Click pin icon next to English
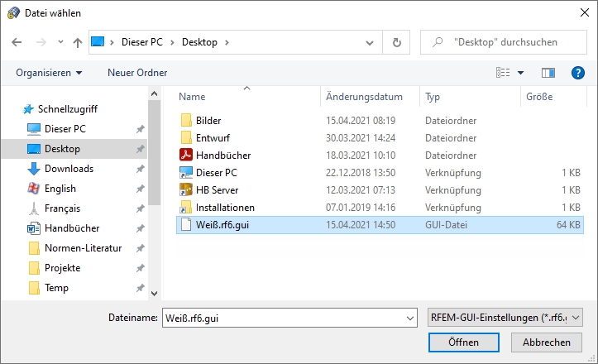The height and width of the screenshot is (364, 598). point(141,189)
